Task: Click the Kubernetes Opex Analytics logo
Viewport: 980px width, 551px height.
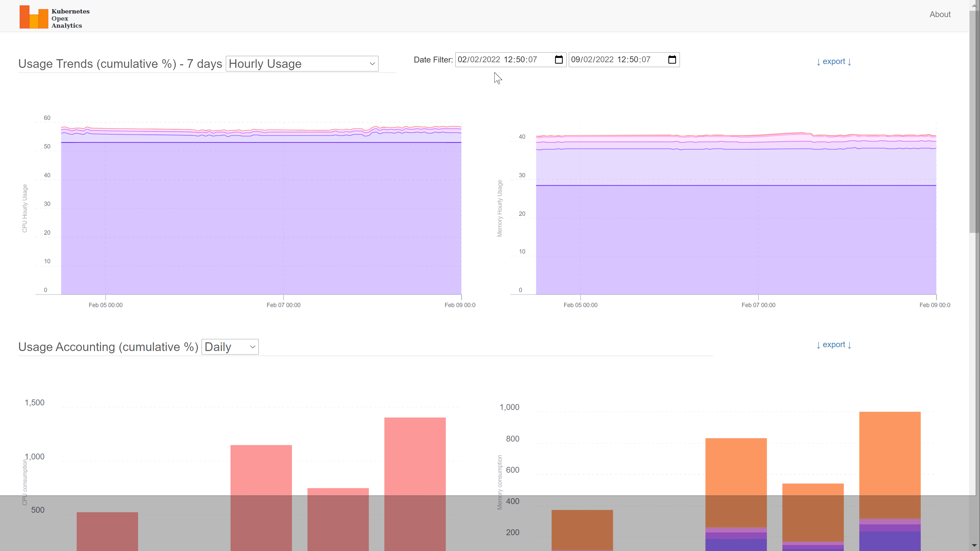Action: pos(34,17)
